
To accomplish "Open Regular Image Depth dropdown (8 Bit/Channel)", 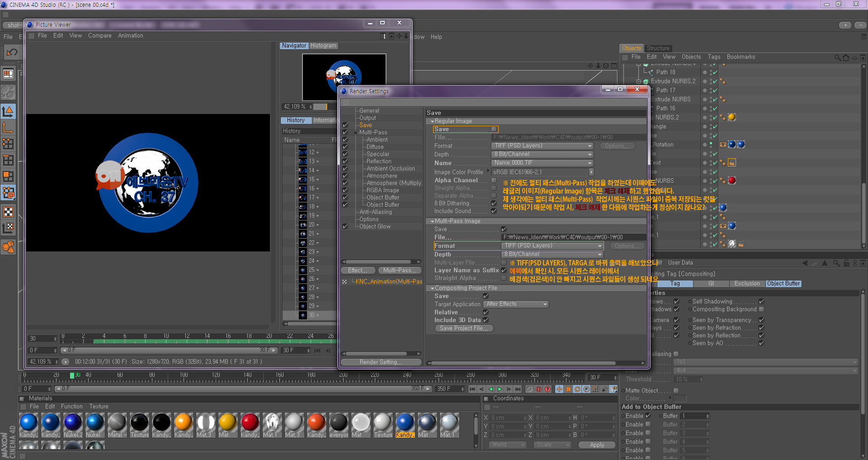I will pos(542,154).
